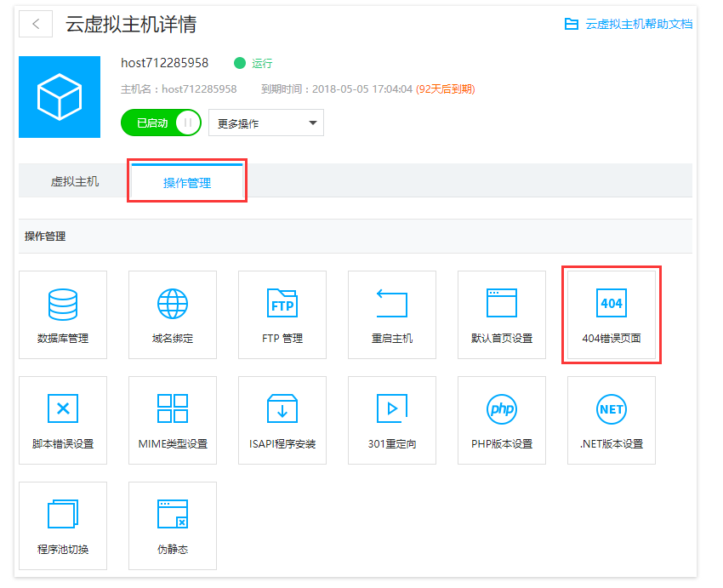Screen dimensions: 723x588
Task: Open 伪静态 rewrite icon
Action: point(173,515)
